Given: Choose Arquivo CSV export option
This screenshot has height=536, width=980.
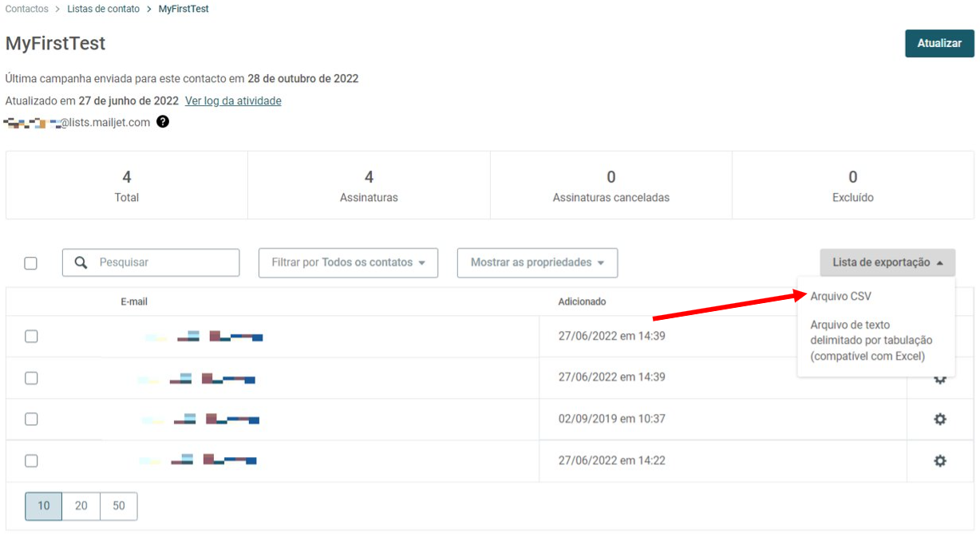Looking at the screenshot, I should (x=841, y=296).
